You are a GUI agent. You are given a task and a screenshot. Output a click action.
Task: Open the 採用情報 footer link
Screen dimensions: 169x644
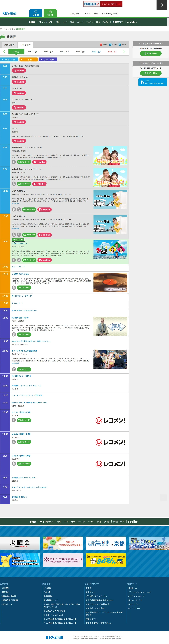[5, 592]
